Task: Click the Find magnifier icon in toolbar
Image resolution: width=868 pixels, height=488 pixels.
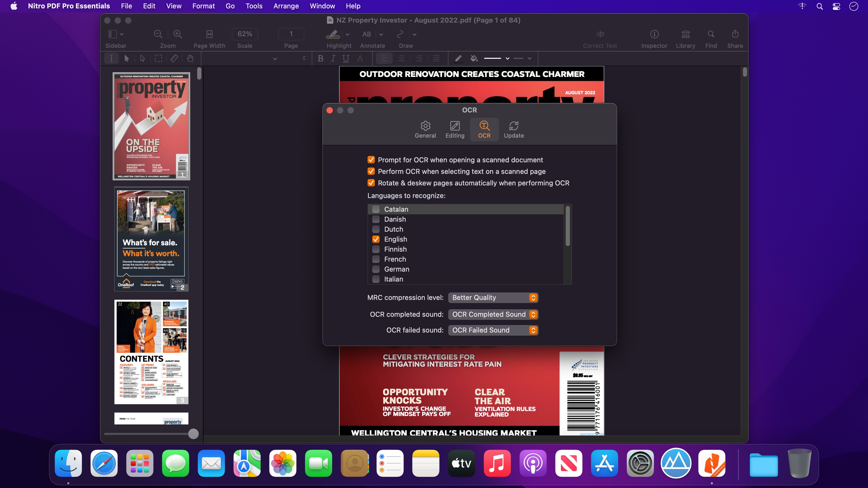Action: pyautogui.click(x=711, y=34)
